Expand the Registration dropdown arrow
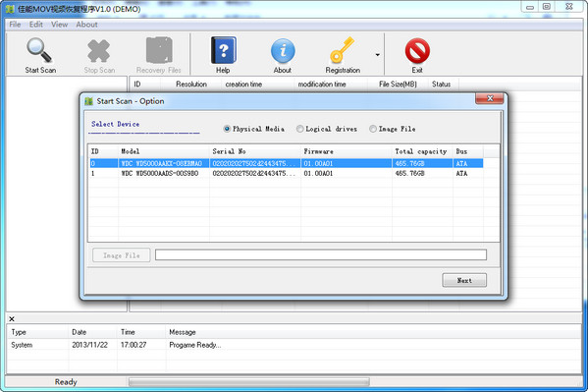Image resolution: width=588 pixels, height=392 pixels. click(x=377, y=55)
